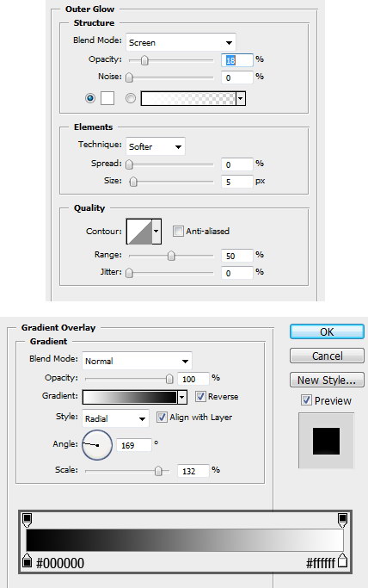Click the white glow color swatch
Screen dimensions: 368x588
(x=107, y=98)
